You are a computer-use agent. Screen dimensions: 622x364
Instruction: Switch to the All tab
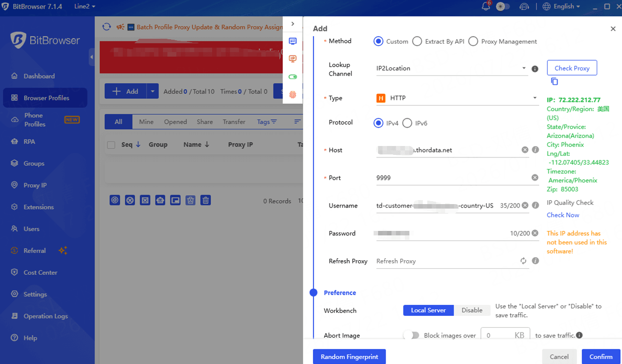point(118,122)
